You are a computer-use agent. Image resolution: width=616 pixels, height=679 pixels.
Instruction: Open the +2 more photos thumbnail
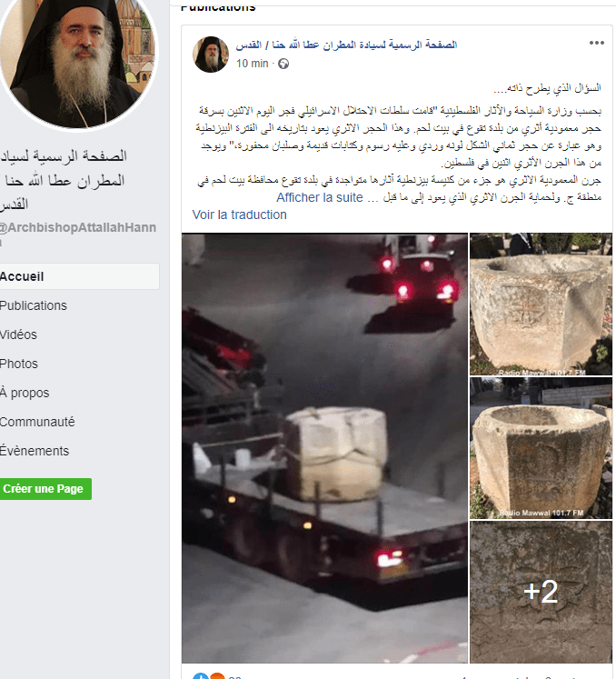coord(541,592)
